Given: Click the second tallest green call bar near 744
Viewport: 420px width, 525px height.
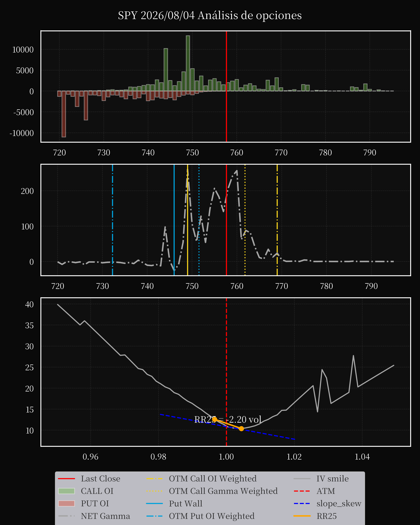Looking at the screenshot, I should [x=166, y=70].
